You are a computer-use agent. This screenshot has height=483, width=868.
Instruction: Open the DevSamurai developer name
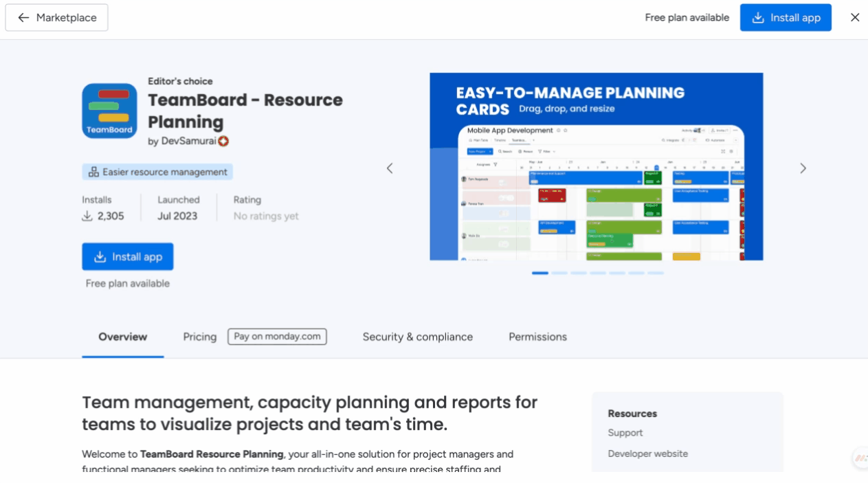coord(188,142)
